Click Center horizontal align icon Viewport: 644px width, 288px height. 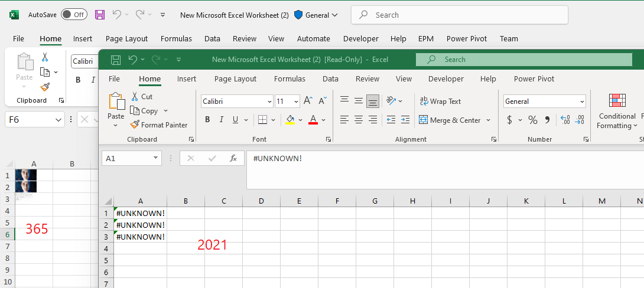[359, 120]
